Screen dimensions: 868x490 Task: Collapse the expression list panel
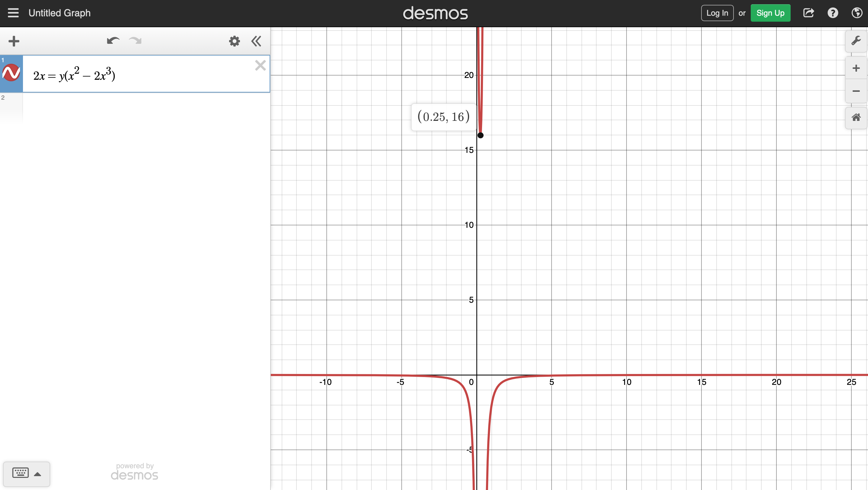pyautogui.click(x=256, y=41)
